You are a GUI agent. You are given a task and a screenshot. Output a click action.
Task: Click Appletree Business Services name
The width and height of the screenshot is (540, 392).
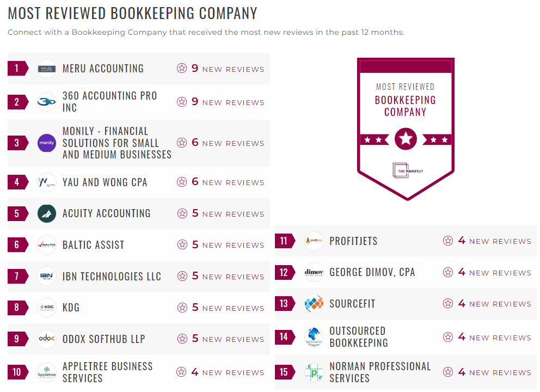(x=106, y=372)
